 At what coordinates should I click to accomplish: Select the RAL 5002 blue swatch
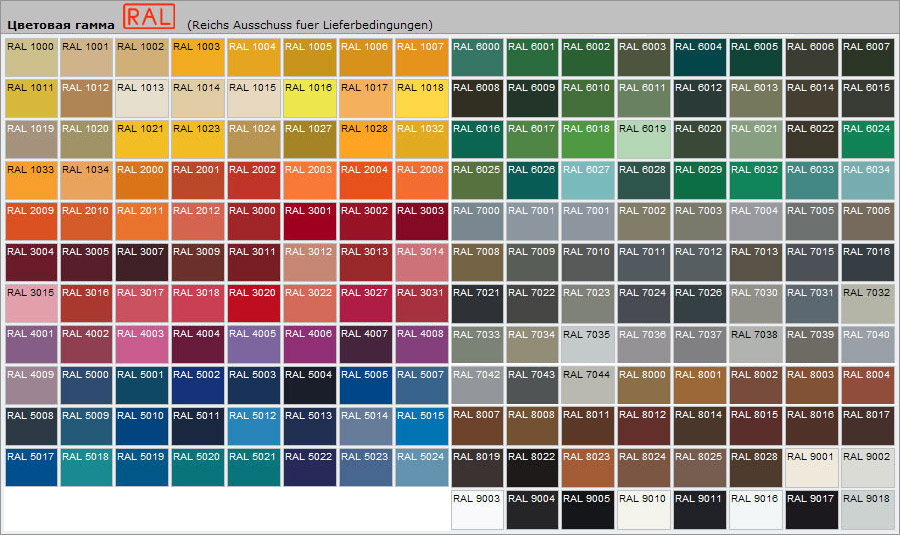[198, 385]
